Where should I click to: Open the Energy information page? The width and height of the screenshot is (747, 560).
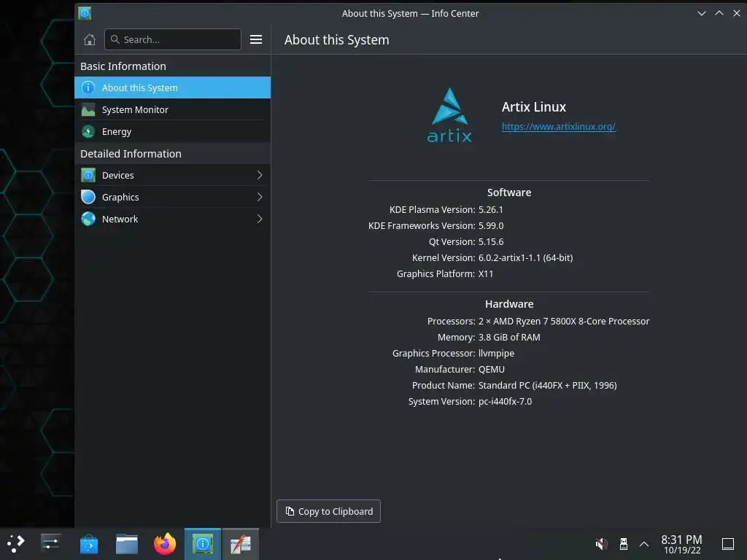click(x=172, y=131)
